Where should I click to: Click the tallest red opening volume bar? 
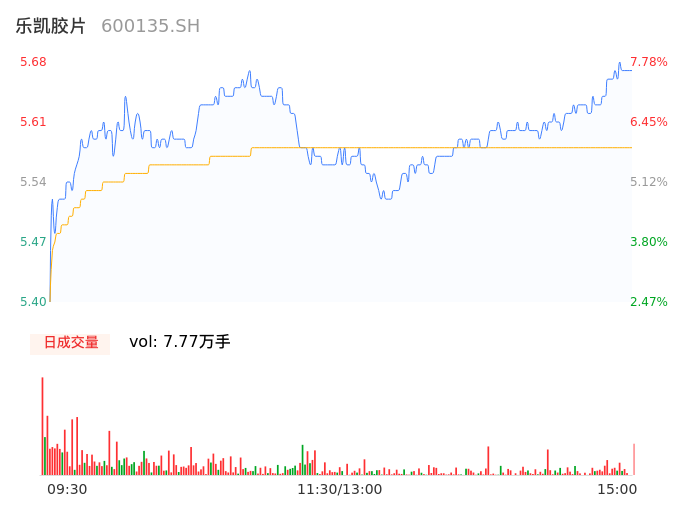coord(42,425)
